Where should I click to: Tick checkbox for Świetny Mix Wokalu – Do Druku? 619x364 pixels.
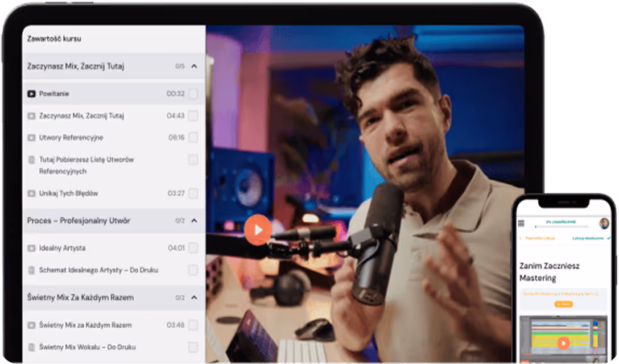click(x=193, y=348)
